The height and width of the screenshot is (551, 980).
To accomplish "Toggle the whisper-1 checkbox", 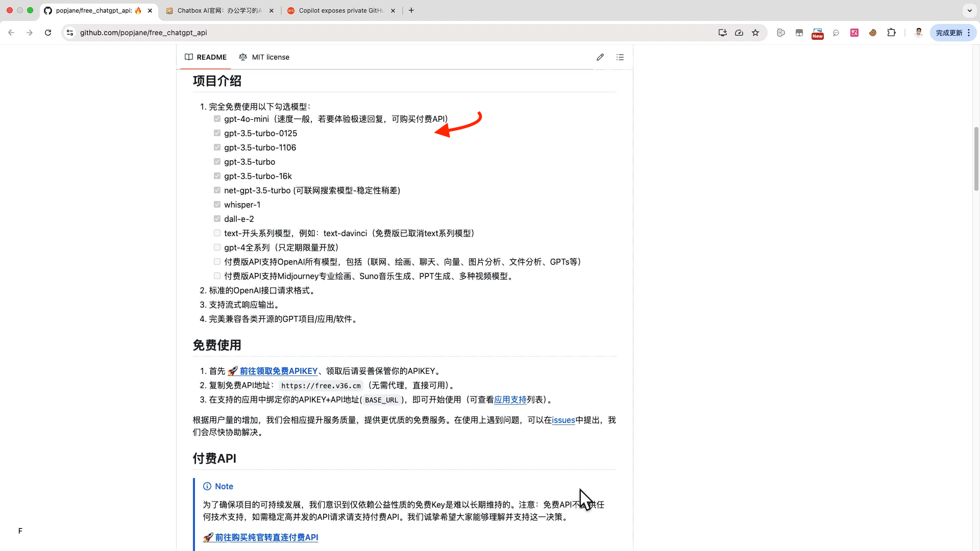I will 217,205.
